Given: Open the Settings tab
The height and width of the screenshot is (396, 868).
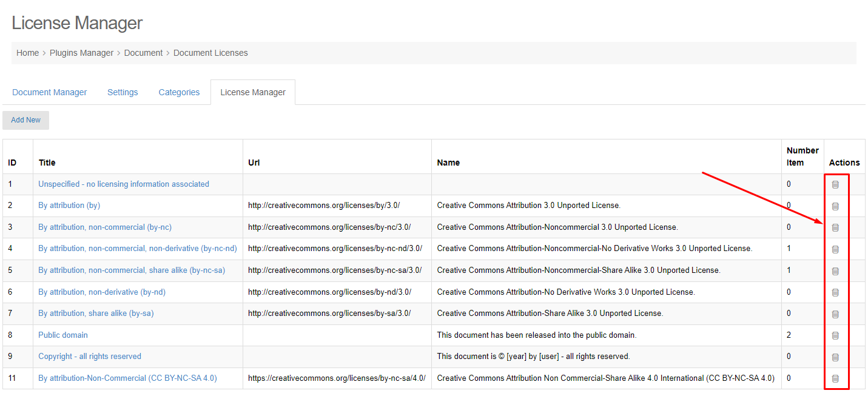Looking at the screenshot, I should (x=123, y=92).
